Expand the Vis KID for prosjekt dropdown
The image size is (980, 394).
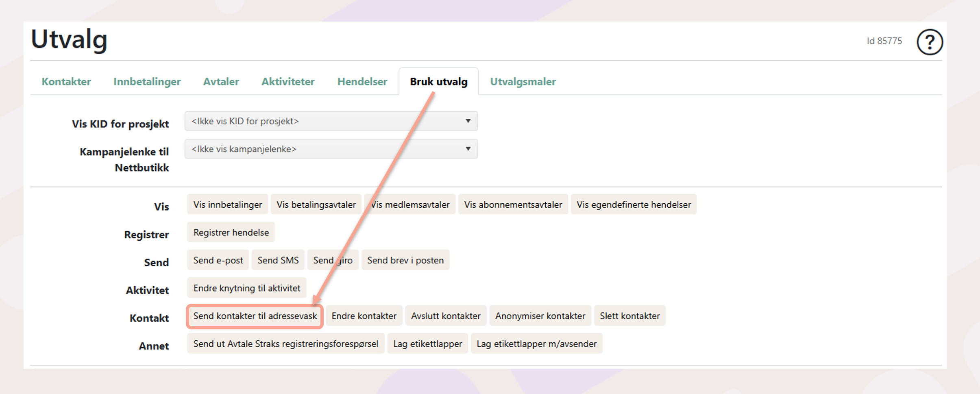point(331,121)
